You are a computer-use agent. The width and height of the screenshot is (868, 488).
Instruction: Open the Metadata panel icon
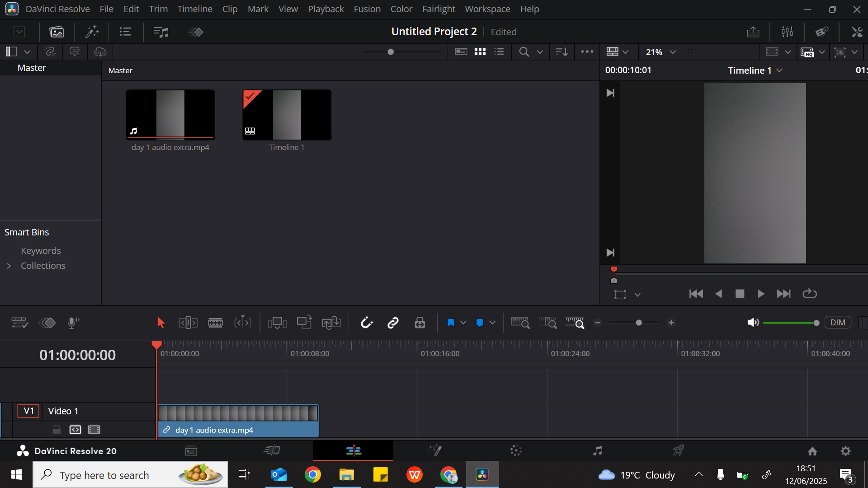(822, 32)
